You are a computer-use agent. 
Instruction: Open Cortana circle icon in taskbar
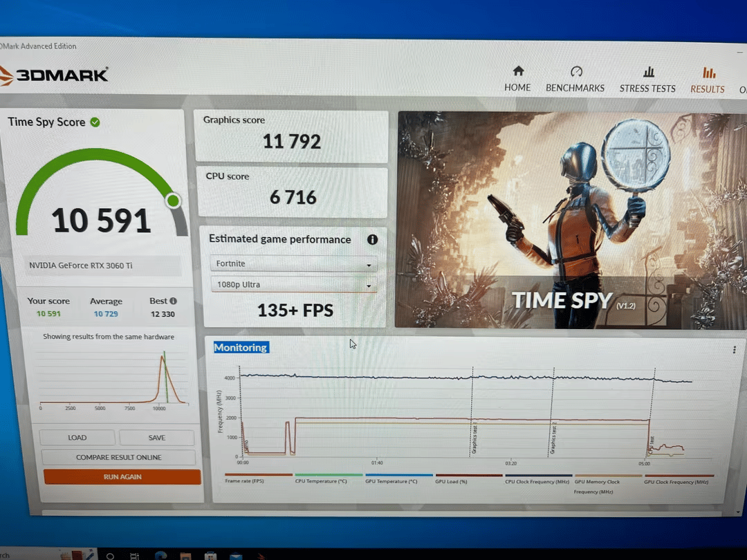click(x=110, y=556)
